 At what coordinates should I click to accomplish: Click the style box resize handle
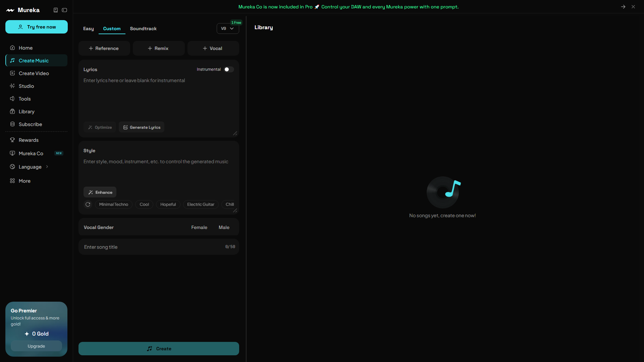click(x=235, y=210)
